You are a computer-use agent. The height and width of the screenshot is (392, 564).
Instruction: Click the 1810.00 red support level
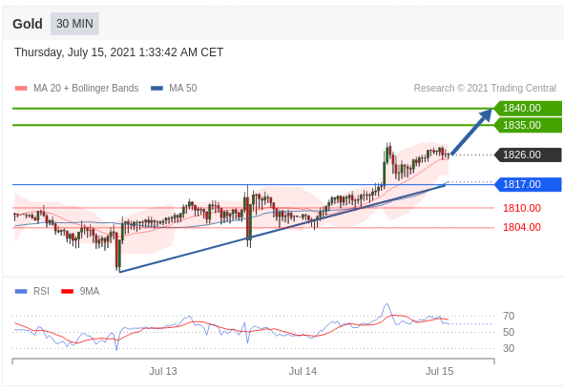[522, 208]
